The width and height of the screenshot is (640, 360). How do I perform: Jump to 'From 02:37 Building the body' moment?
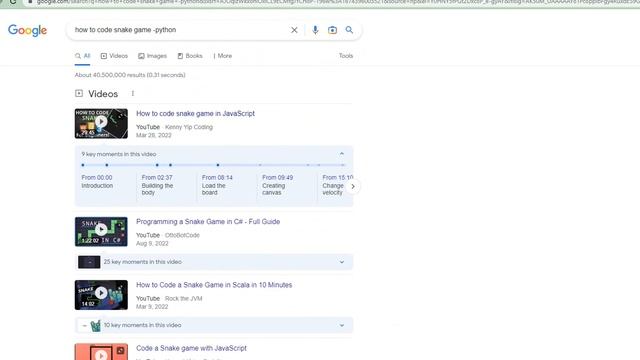pyautogui.click(x=157, y=185)
